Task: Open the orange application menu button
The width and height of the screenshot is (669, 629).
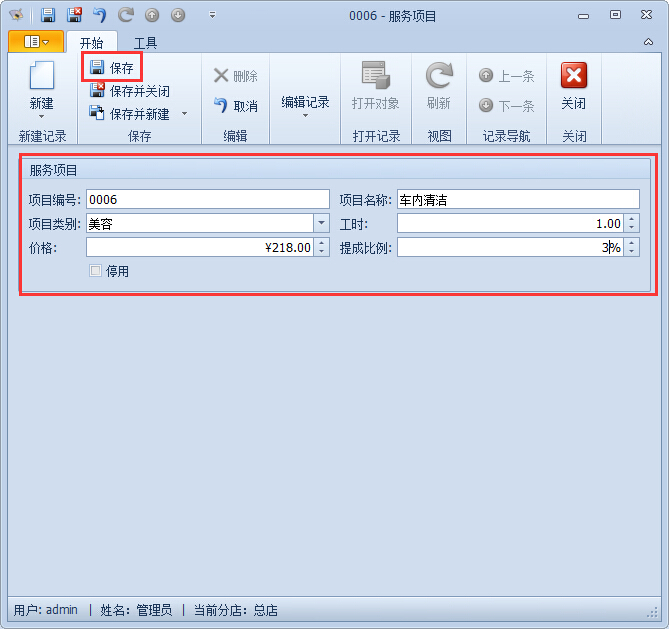Action: coord(35,42)
